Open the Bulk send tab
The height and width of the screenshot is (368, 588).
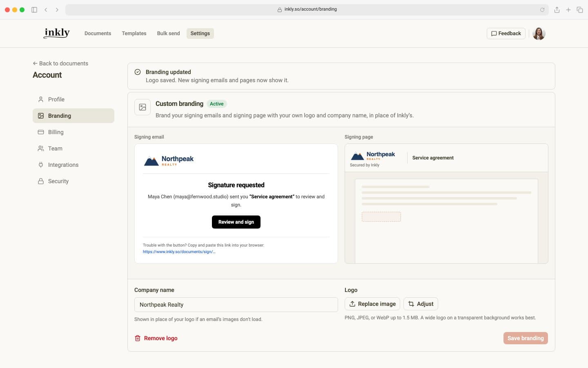(168, 34)
